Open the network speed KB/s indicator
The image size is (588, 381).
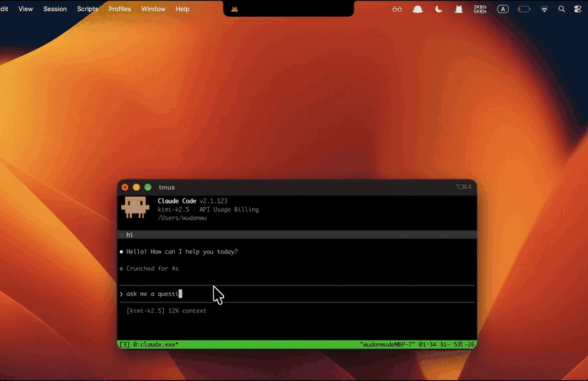[480, 10]
